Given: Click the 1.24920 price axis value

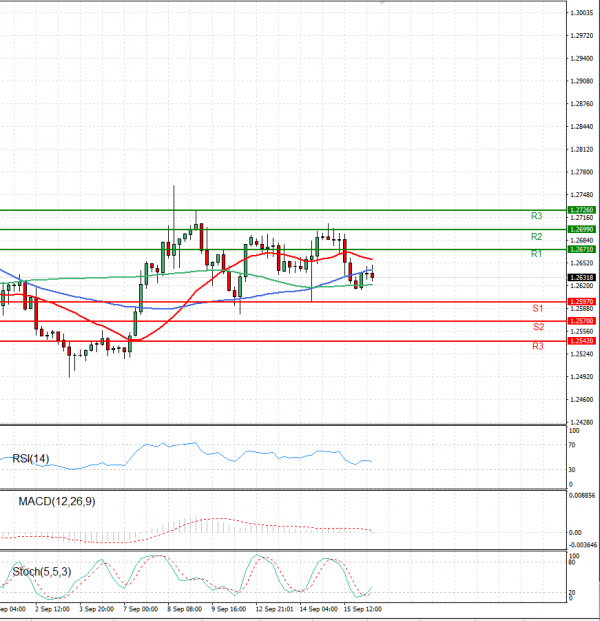Looking at the screenshot, I should [x=581, y=377].
